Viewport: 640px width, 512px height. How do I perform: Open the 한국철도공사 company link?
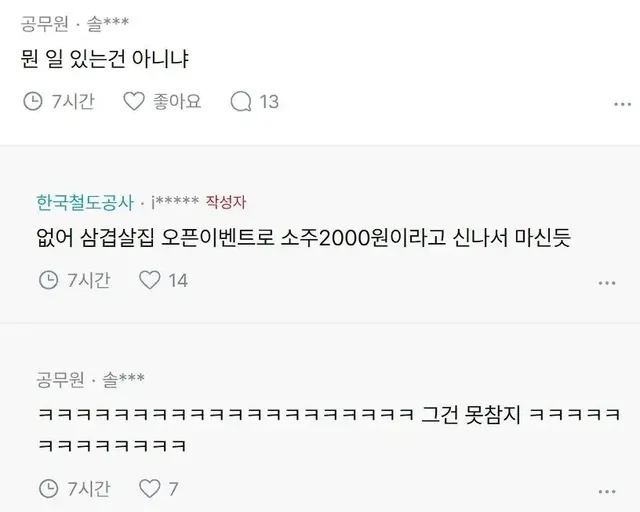pyautogui.click(x=85, y=202)
